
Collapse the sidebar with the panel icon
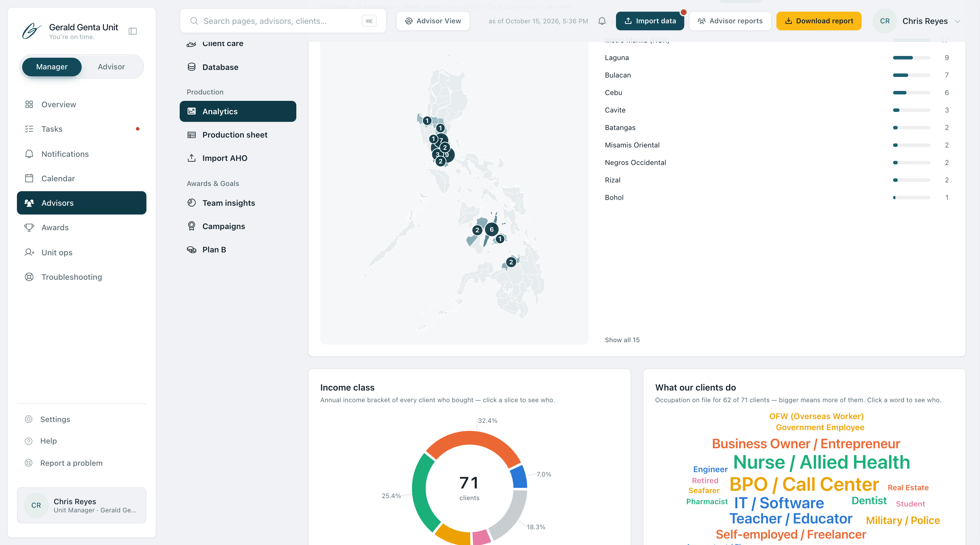click(133, 31)
